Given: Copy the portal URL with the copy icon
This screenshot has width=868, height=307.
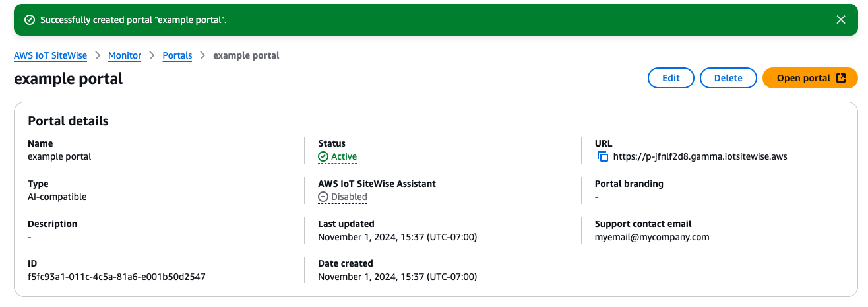Looking at the screenshot, I should (602, 157).
